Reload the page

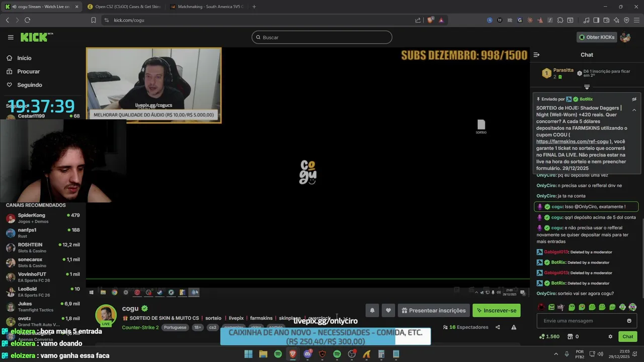(27, 20)
